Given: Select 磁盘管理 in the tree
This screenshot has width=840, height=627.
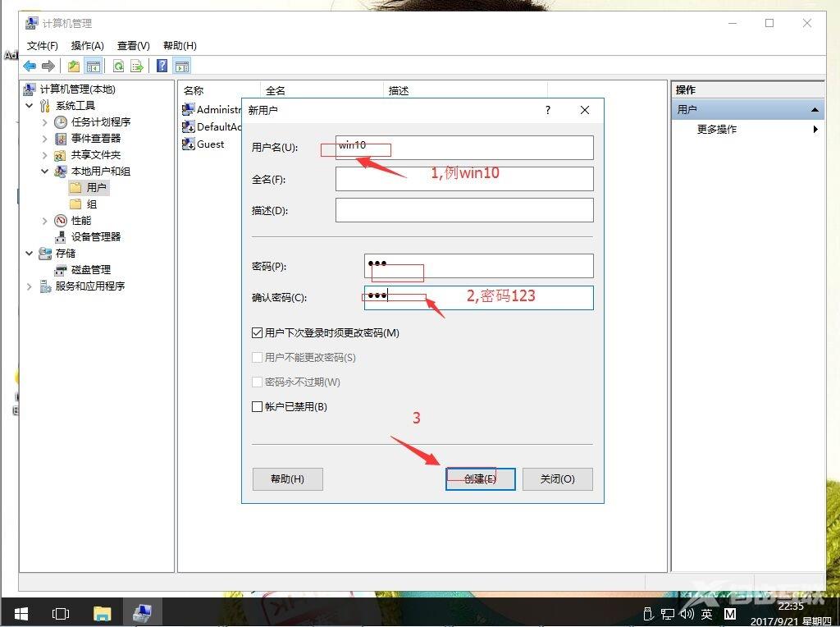Looking at the screenshot, I should click(90, 270).
